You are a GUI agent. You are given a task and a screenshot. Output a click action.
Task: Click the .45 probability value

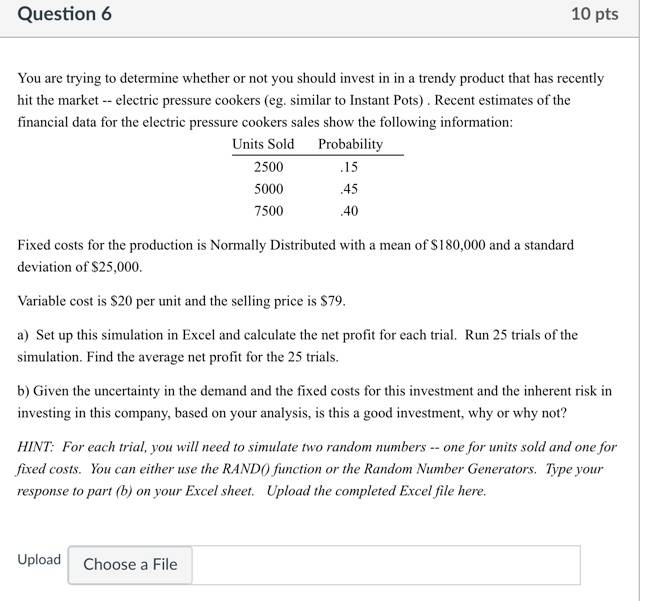click(x=349, y=189)
